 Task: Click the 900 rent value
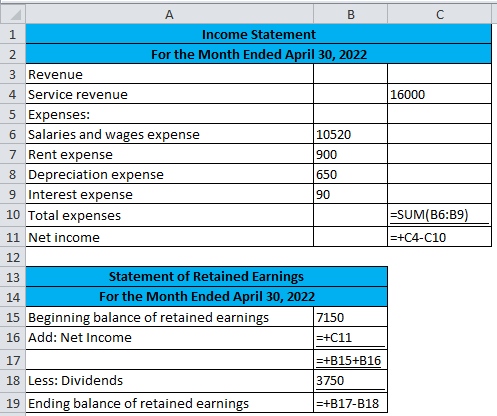350,154
